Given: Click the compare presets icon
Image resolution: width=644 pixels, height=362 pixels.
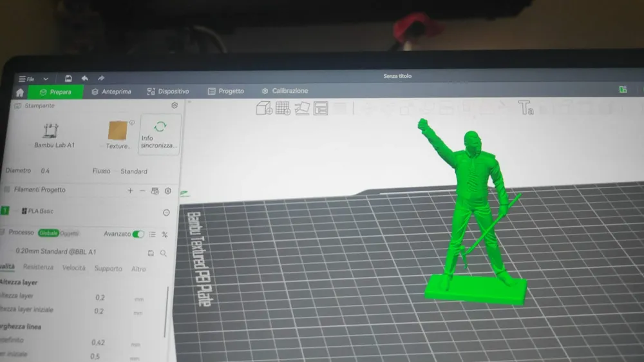Looking at the screenshot, I should (x=165, y=234).
